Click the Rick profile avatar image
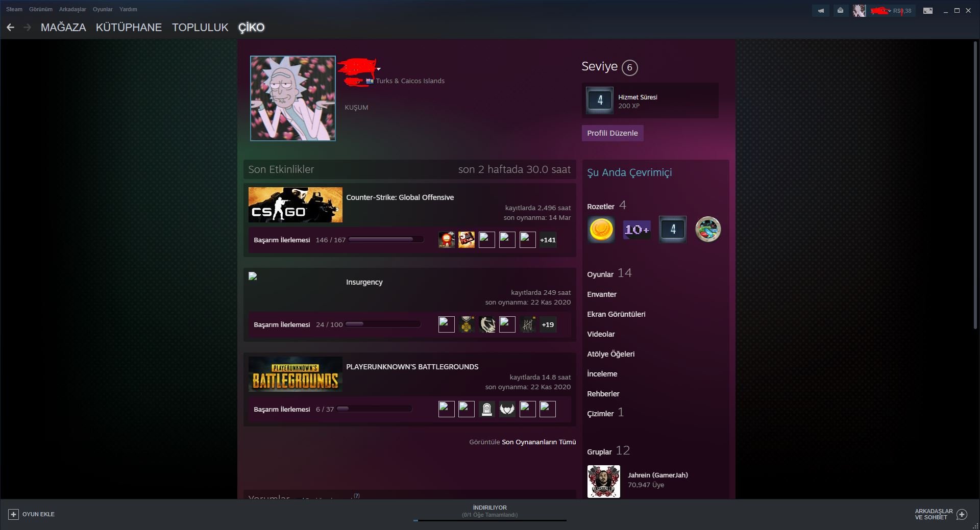980x530 pixels. 293,98
